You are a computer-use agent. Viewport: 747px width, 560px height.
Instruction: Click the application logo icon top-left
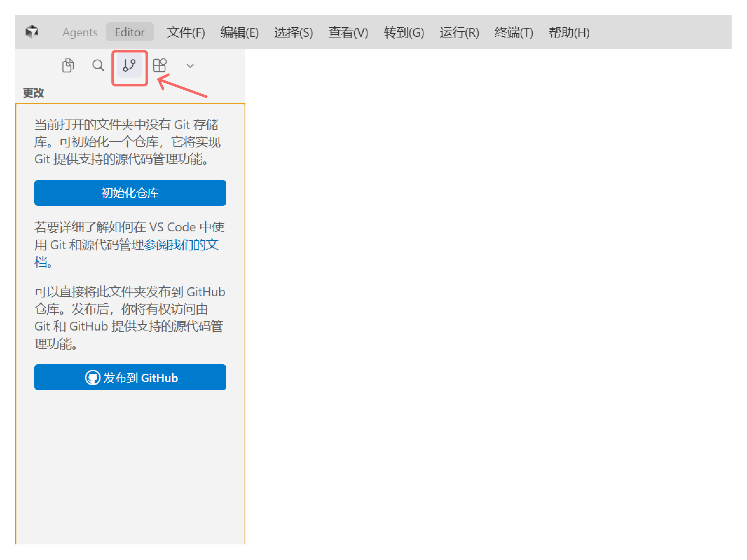click(32, 31)
